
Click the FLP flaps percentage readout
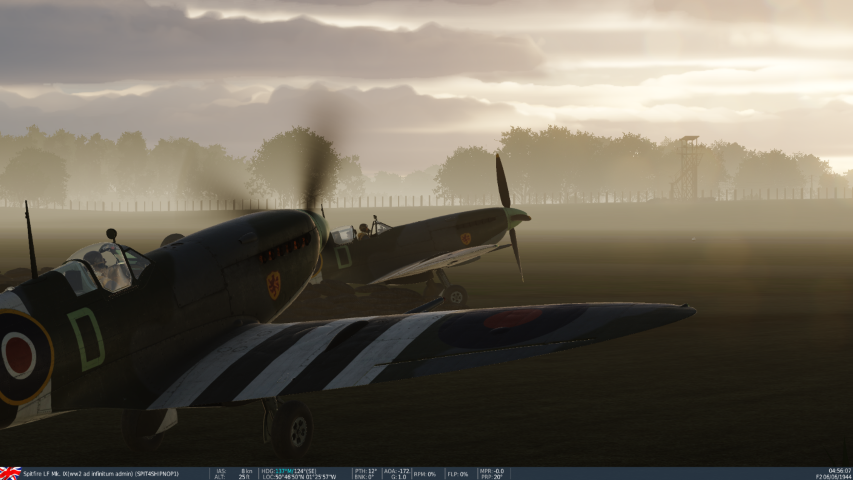[x=457, y=473]
